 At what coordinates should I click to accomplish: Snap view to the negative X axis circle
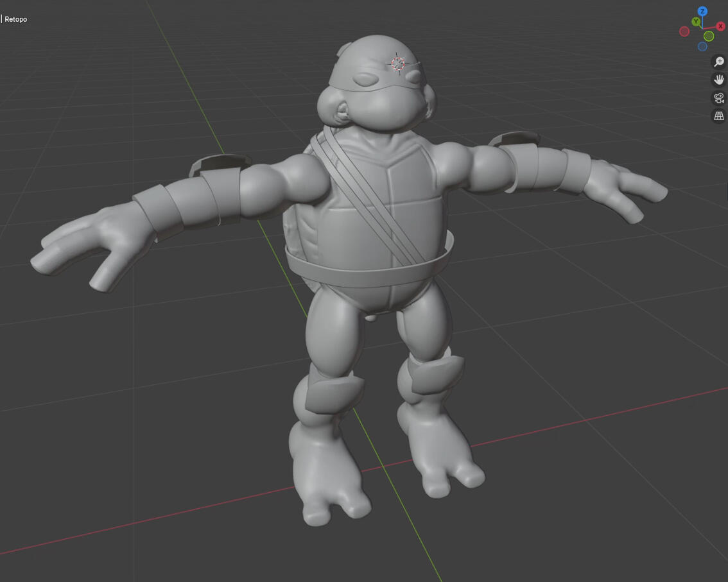click(684, 31)
